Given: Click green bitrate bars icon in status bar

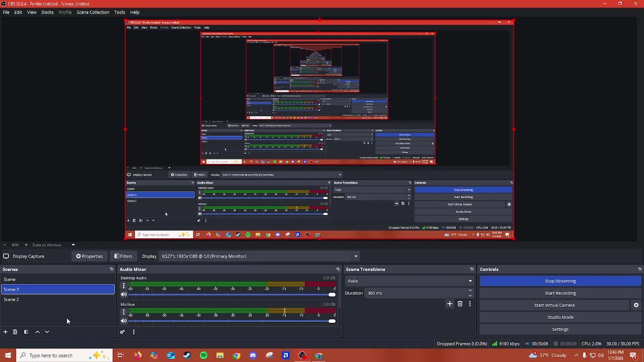Looking at the screenshot, I should pyautogui.click(x=495, y=344).
